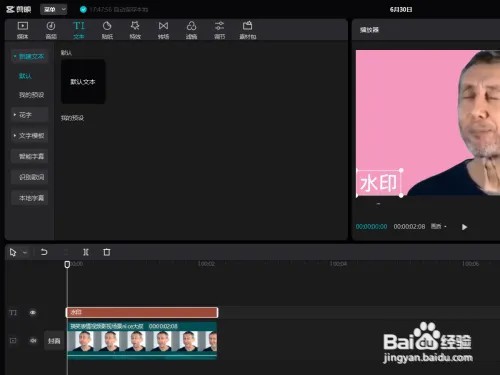This screenshot has width=500, height=375.
Task: Click the 剪映 app logo
Action: [x=19, y=9]
